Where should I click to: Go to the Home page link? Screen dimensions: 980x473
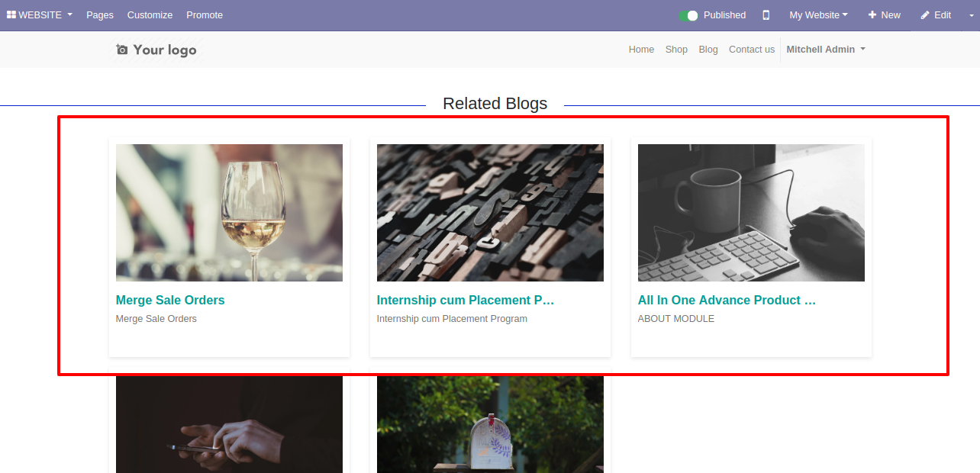pyautogui.click(x=641, y=49)
